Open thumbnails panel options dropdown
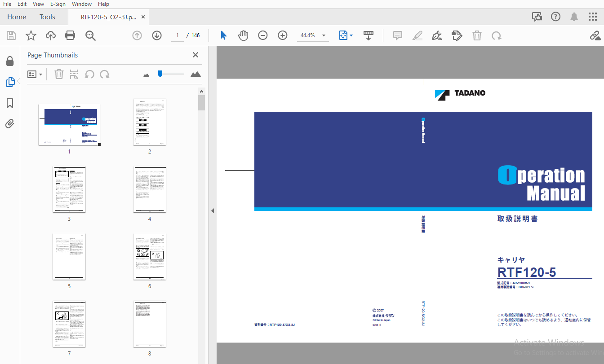This screenshot has height=364, width=604. pos(35,74)
